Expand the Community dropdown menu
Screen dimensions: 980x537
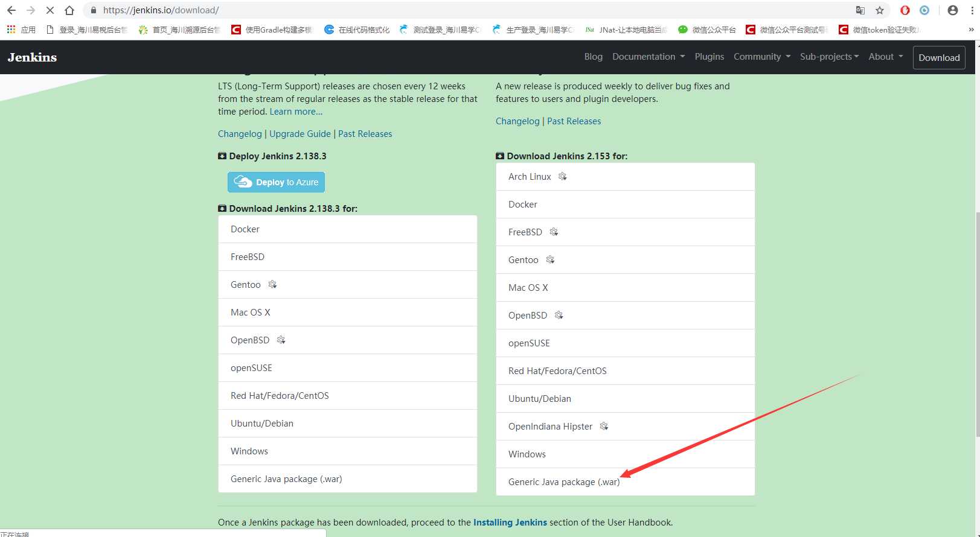pos(762,57)
